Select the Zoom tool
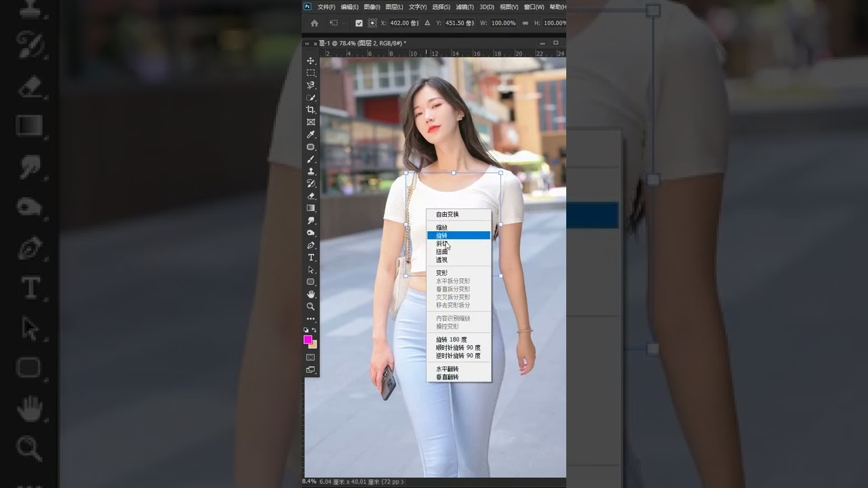868x488 pixels. [x=311, y=306]
